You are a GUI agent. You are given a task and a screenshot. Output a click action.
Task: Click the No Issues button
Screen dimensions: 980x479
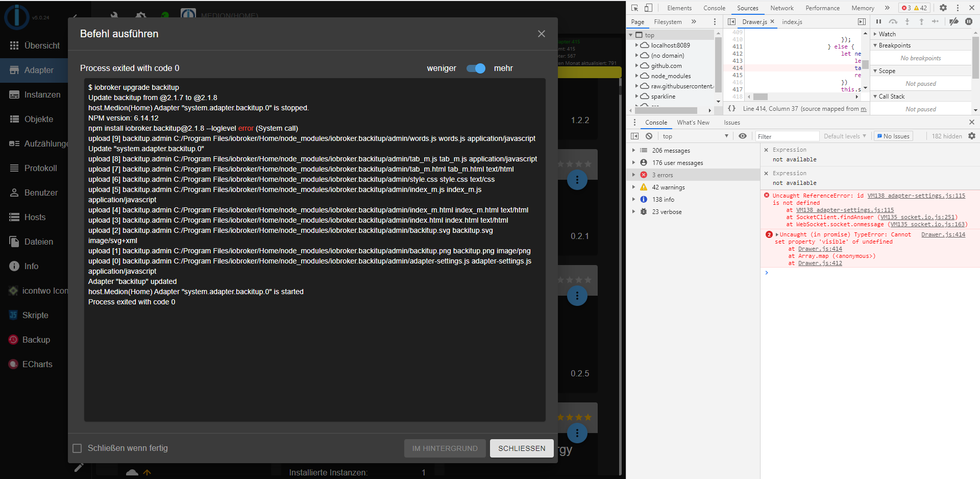893,136
